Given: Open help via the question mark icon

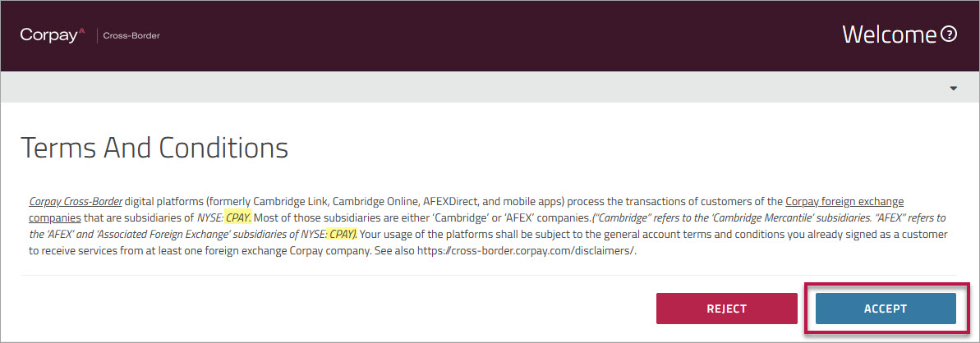Looking at the screenshot, I should [x=948, y=34].
